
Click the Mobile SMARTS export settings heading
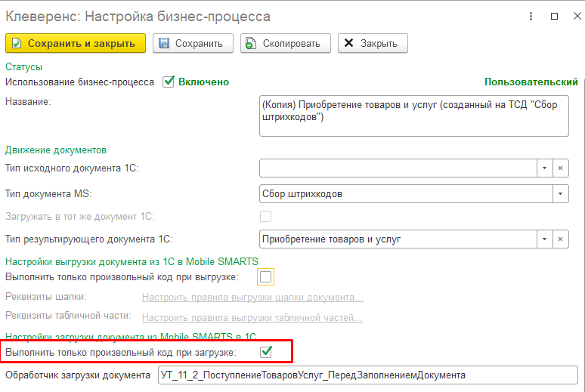[132, 261]
